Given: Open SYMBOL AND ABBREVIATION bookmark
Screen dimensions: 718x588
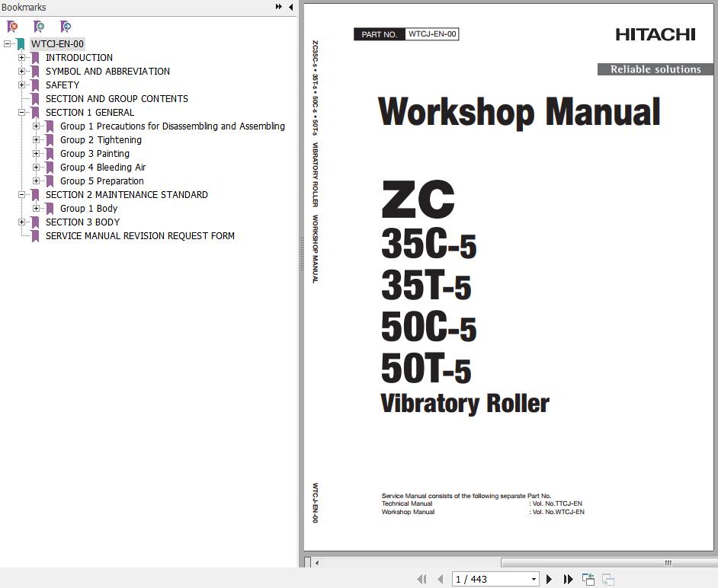Looking at the screenshot, I should 107,72.
